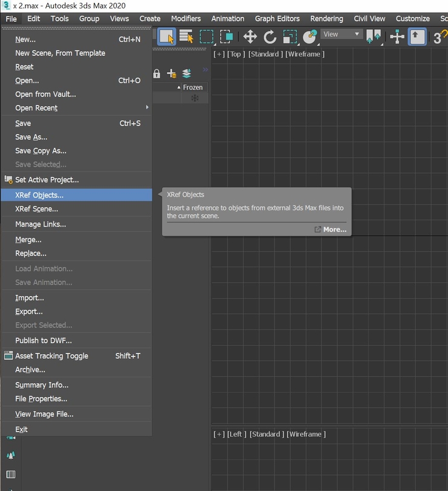Screen dimensions: 448x491
Task: Open Select by Name tool
Action: coord(186,36)
